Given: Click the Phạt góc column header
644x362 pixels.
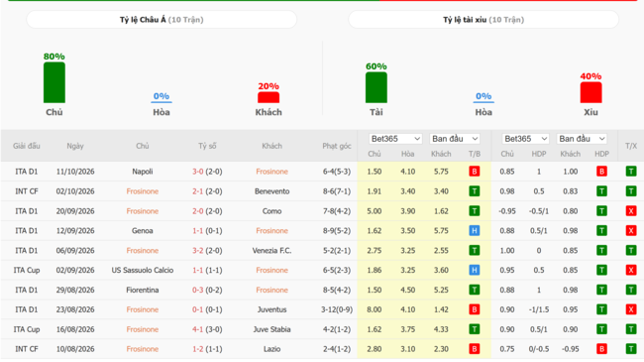Looking at the screenshot, I should coord(337,146).
